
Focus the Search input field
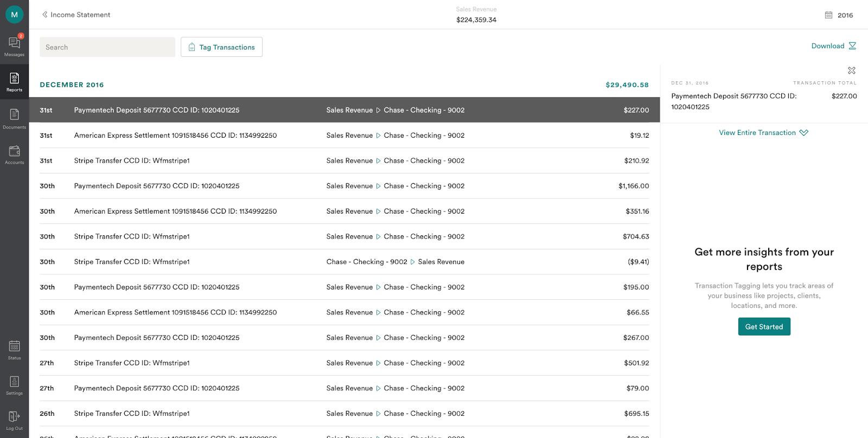point(107,47)
